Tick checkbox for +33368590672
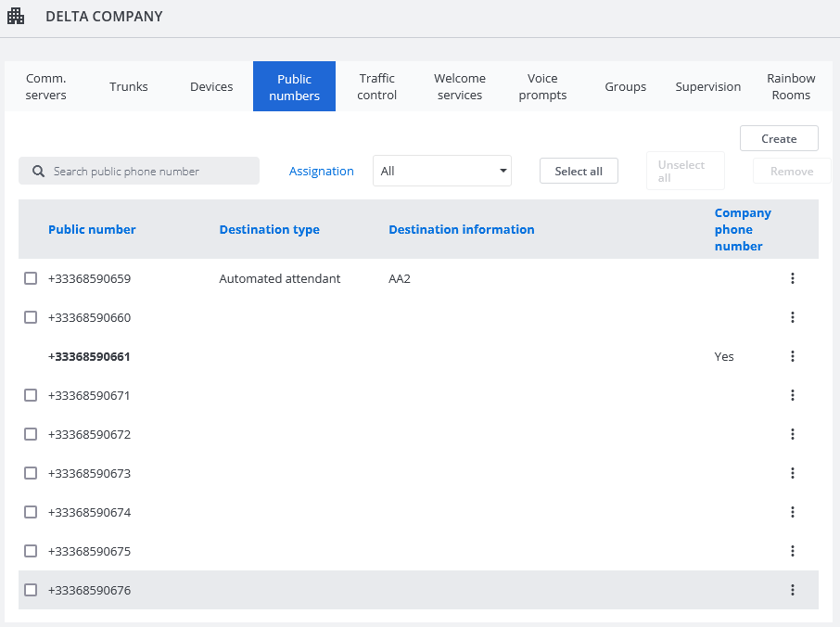The height and width of the screenshot is (627, 840). click(31, 434)
